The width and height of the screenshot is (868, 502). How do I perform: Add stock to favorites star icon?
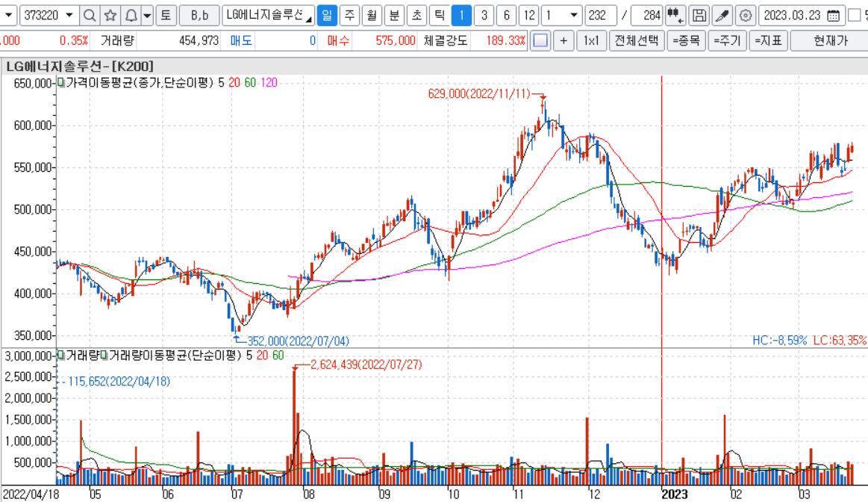(110, 16)
